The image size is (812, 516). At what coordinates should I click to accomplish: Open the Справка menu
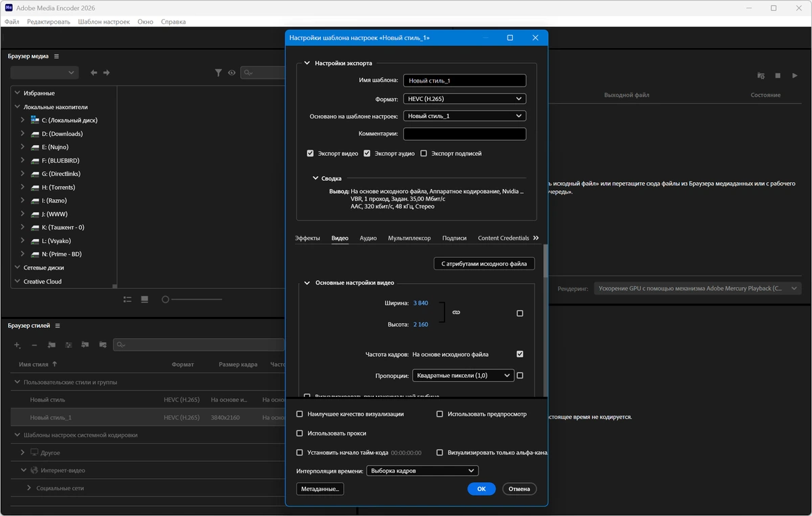pyautogui.click(x=173, y=22)
